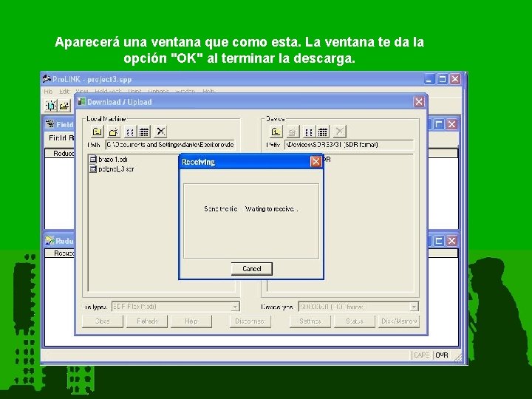
Task: Close the ProLINK main window
Action: click(455, 79)
